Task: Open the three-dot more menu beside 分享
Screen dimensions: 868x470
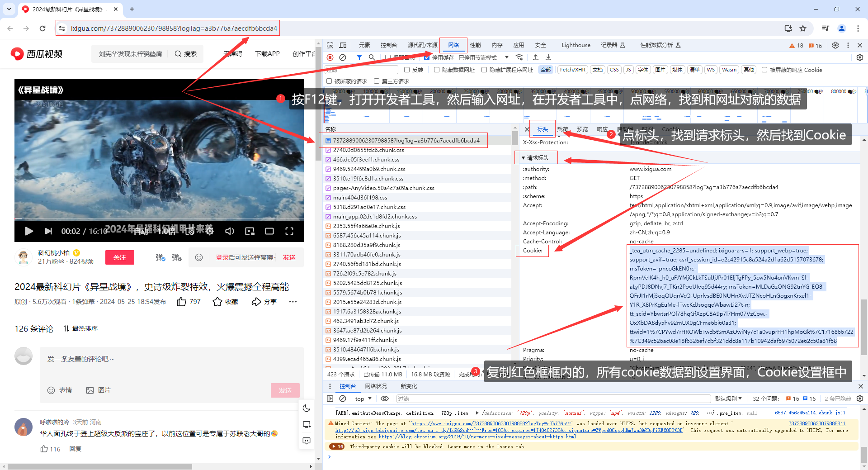Action: click(293, 302)
